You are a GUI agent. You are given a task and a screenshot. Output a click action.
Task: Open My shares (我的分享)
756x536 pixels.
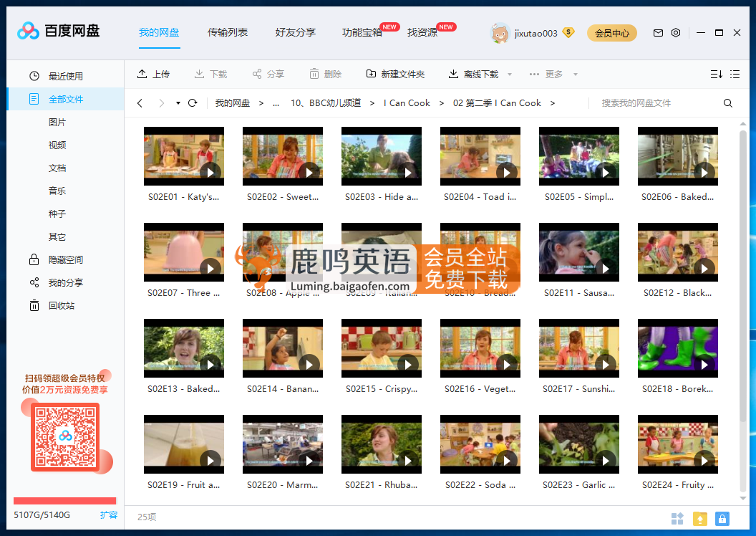tap(66, 283)
